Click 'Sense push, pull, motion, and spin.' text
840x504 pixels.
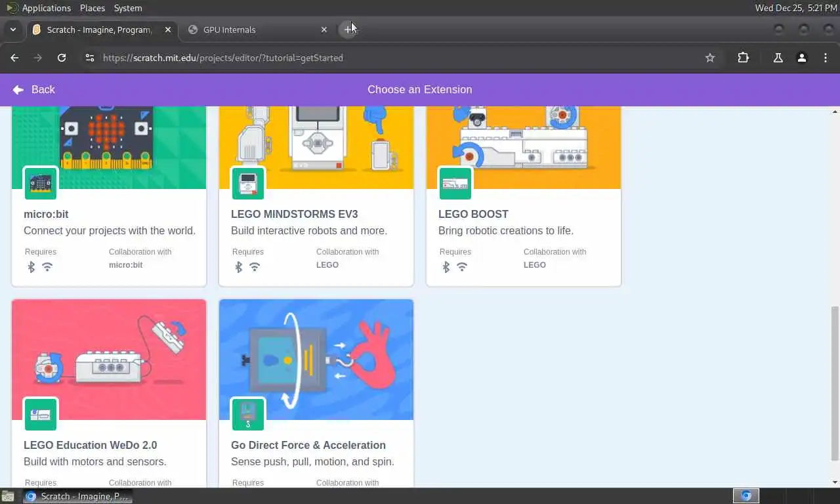(312, 462)
